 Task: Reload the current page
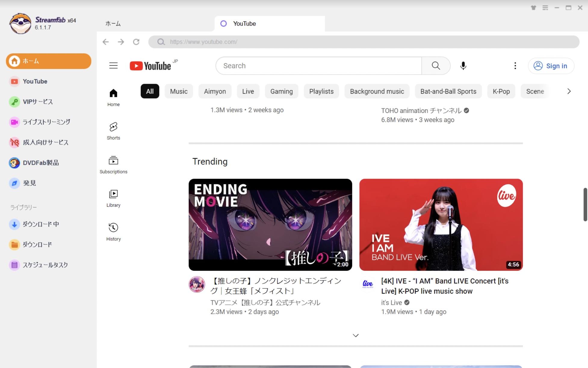point(136,42)
